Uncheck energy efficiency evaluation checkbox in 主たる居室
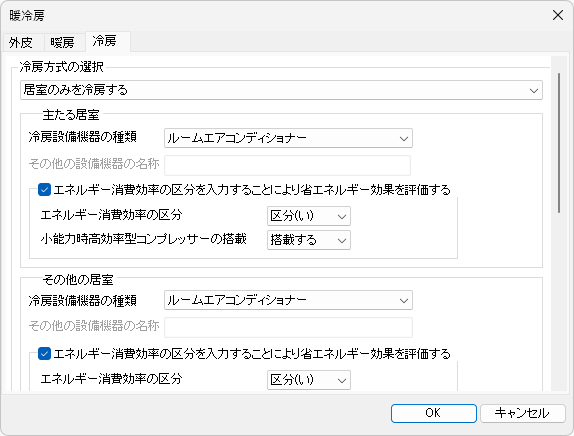 click(x=44, y=190)
